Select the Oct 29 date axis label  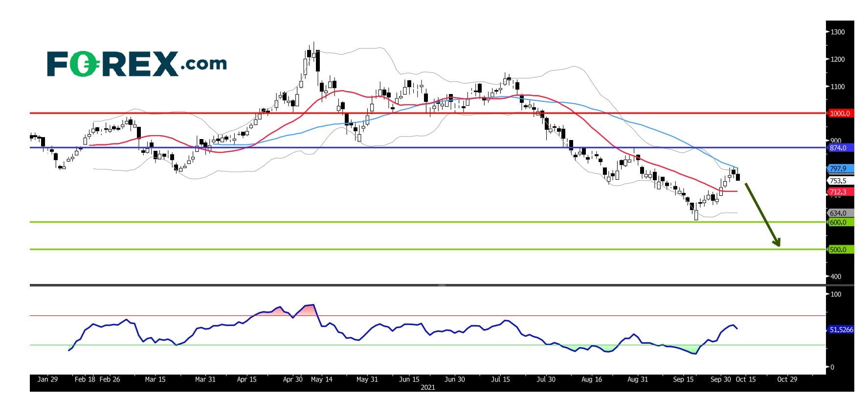tap(787, 379)
